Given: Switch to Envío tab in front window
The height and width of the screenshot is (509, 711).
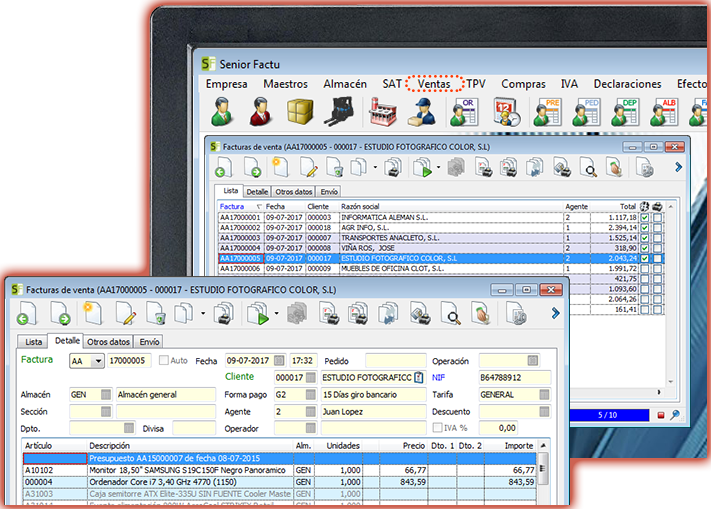Looking at the screenshot, I should pos(149,342).
